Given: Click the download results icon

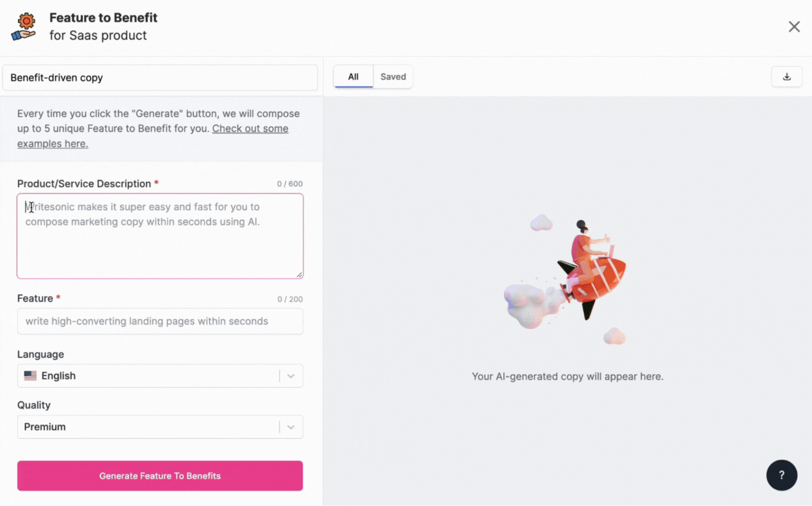Looking at the screenshot, I should [786, 76].
